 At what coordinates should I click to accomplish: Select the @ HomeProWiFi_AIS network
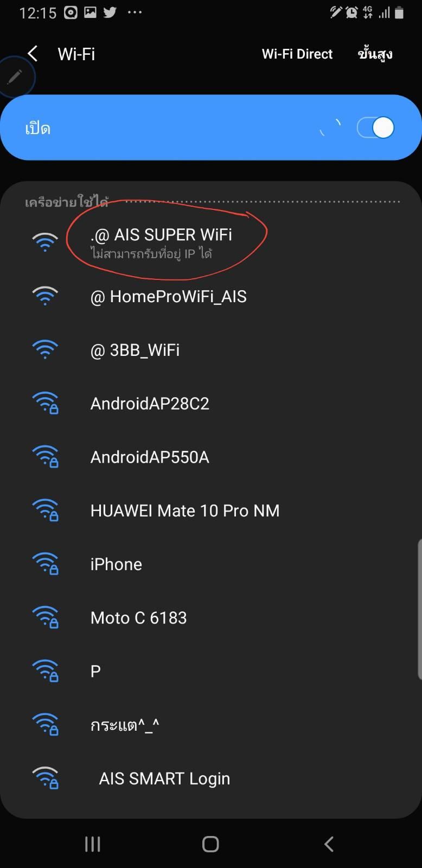point(211,296)
